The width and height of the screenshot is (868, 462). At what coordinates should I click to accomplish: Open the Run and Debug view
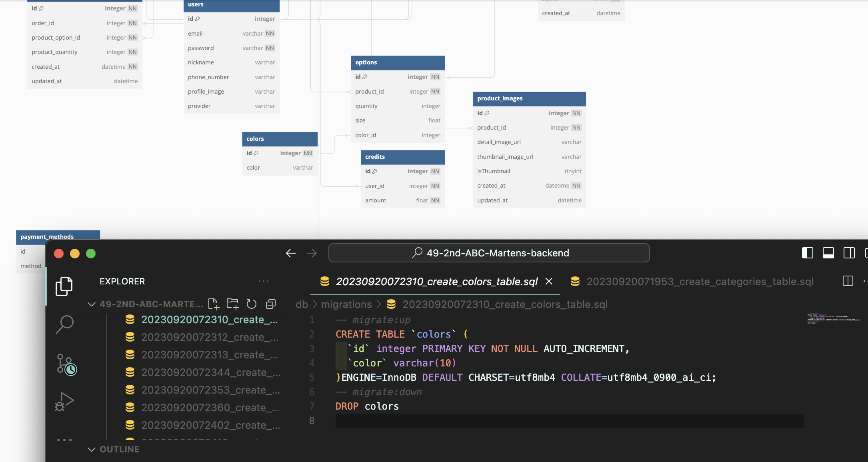[64, 402]
